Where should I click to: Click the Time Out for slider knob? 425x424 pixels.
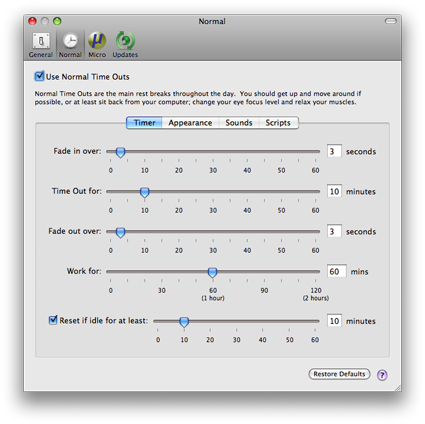144,192
